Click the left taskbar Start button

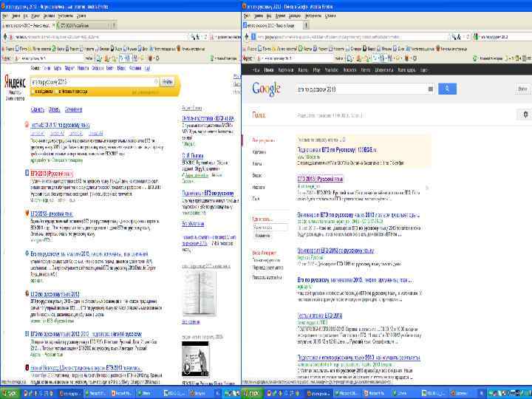pyautogui.click(x=10, y=394)
